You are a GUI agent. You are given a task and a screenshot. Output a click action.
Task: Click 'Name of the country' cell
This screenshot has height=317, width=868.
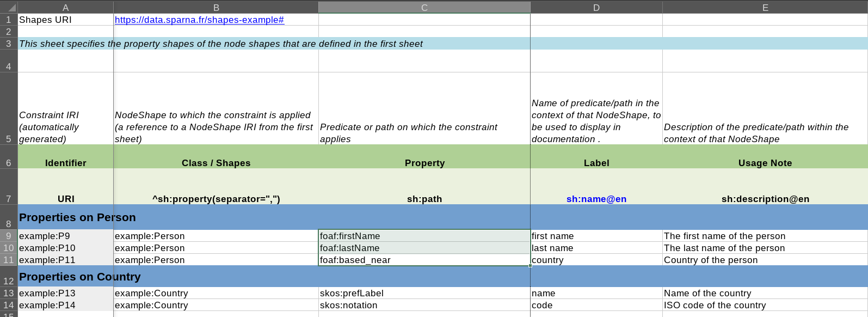(x=765, y=293)
